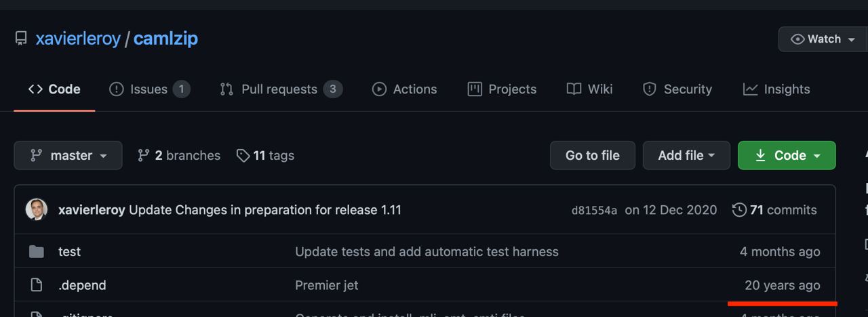Open the green Code download dropdown

pyautogui.click(x=787, y=155)
